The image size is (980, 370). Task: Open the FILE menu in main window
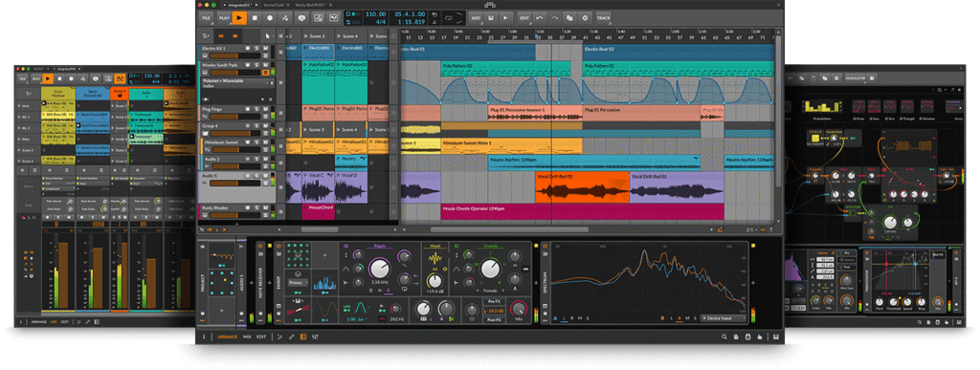[x=206, y=17]
